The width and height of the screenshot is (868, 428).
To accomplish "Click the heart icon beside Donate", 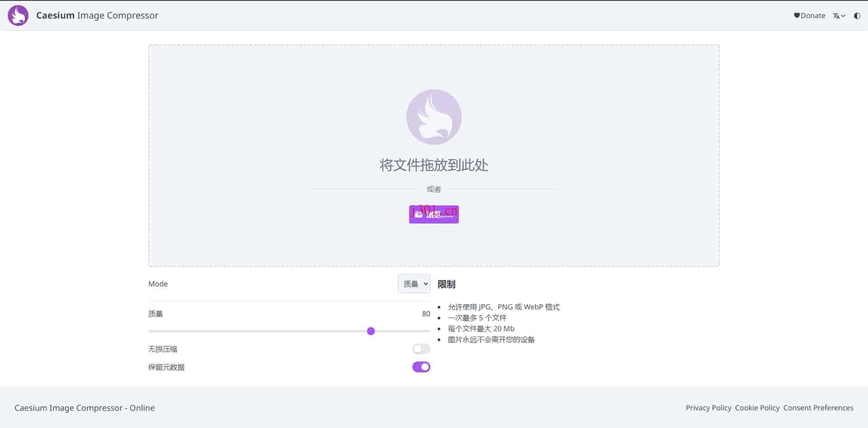I will click(x=797, y=15).
